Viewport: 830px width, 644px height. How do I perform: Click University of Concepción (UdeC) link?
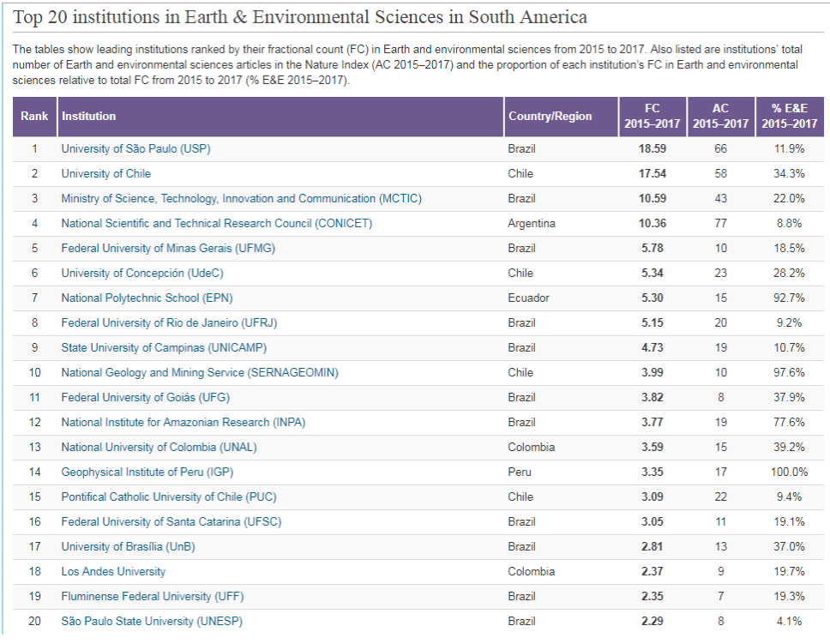click(142, 273)
